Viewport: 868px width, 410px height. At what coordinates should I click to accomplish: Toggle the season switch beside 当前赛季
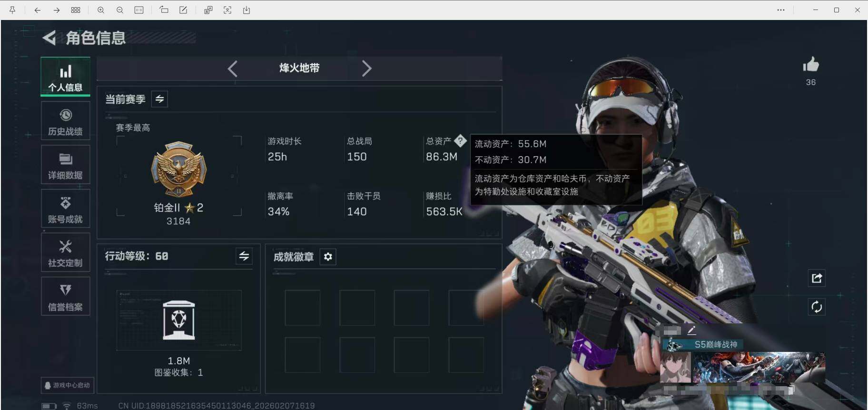tap(159, 99)
